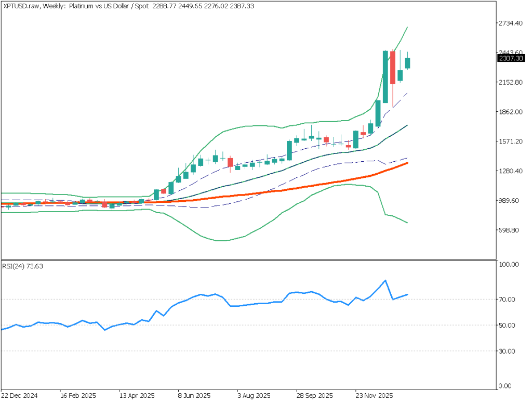This screenshot has height=402, width=532.
Task: Click the RSI(24) 73.63 indicator label
Action: [x=22, y=265]
